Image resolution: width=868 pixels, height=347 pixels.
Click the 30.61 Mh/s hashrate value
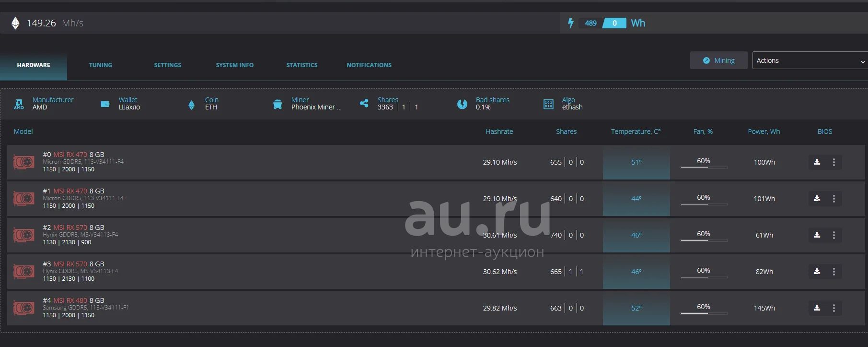(x=500, y=235)
